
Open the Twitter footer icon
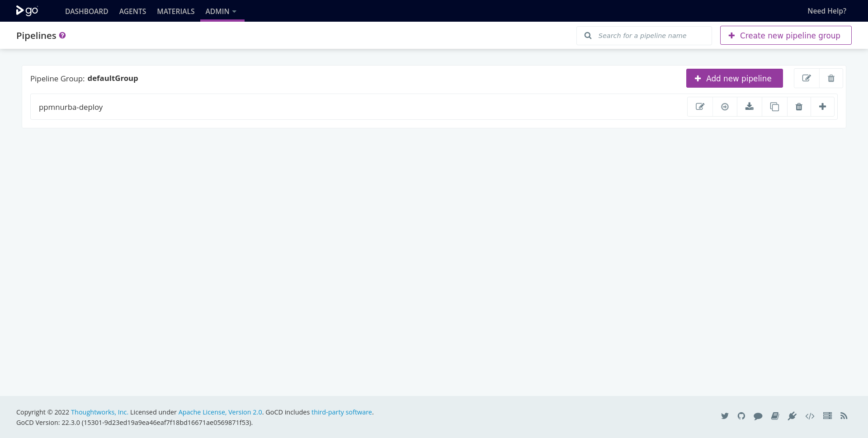[x=725, y=416]
